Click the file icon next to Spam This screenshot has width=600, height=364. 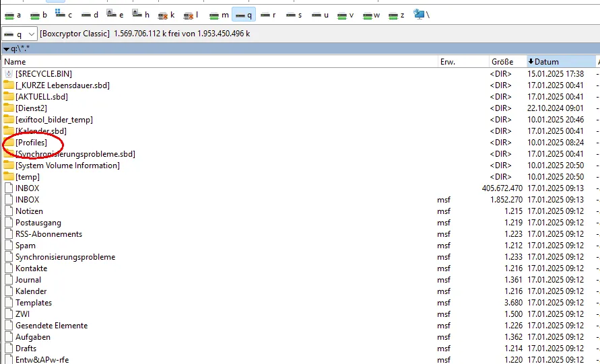point(9,246)
